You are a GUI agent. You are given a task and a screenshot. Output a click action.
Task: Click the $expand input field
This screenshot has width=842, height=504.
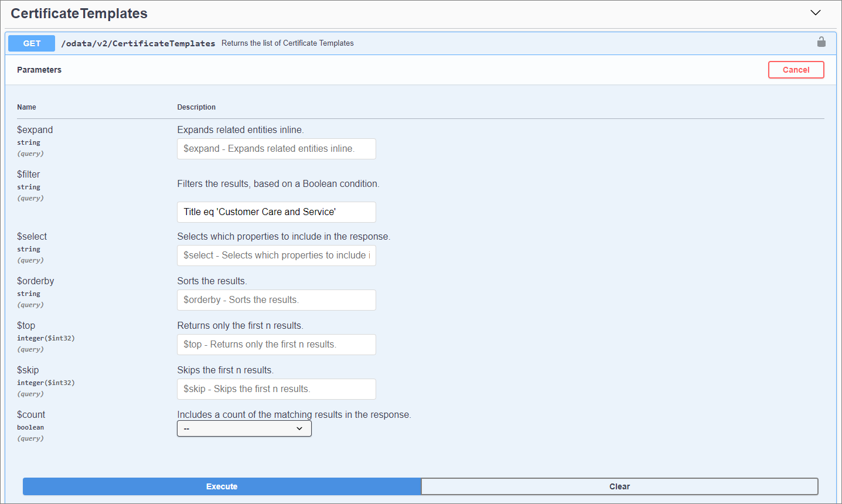click(x=276, y=149)
